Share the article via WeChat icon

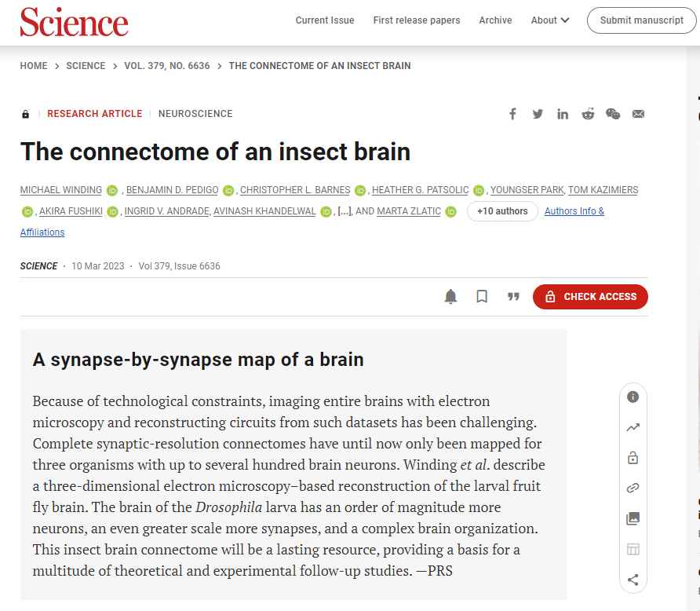(x=613, y=114)
